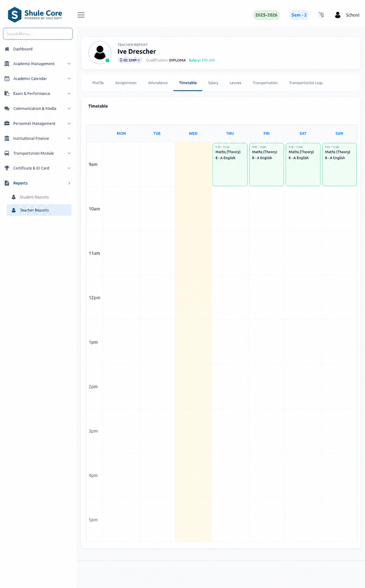Click the Exam & Performance icon
This screenshot has width=365, height=588.
(7, 93)
